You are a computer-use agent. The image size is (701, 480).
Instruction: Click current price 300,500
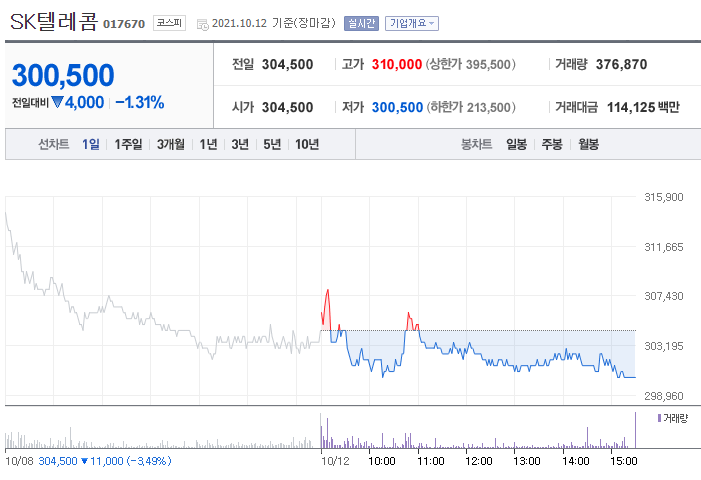[63, 75]
